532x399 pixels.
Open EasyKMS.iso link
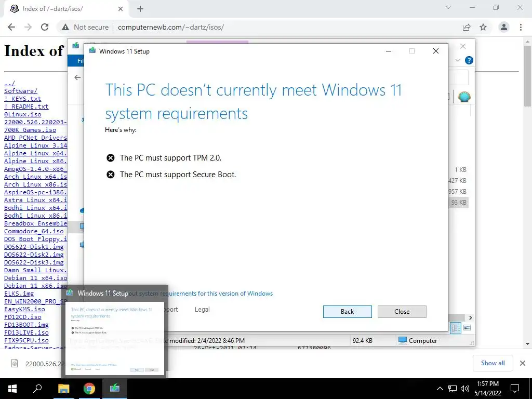pyautogui.click(x=24, y=309)
